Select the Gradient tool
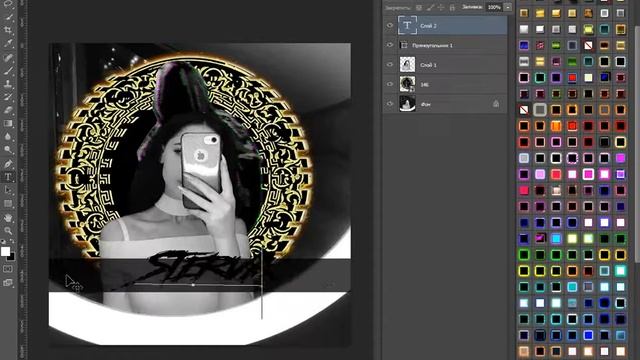This screenshot has height=360, width=640. click(x=8, y=123)
